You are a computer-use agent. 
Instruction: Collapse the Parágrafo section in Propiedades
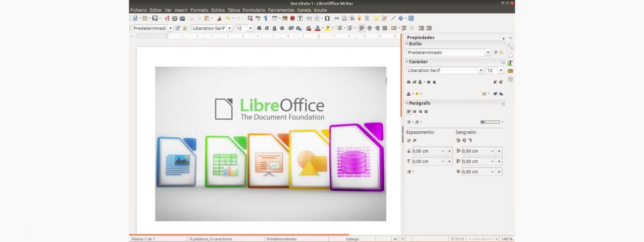click(406, 103)
